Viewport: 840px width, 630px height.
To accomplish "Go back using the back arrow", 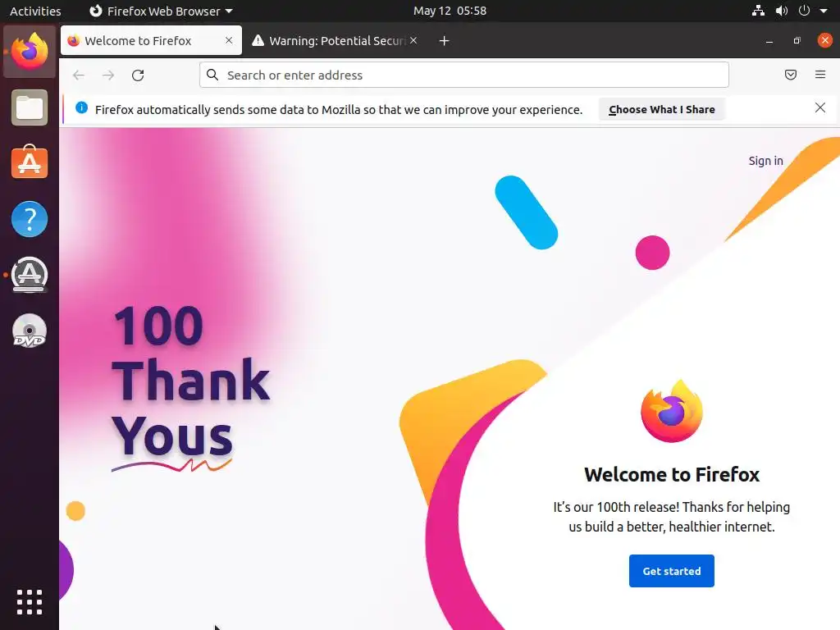I will 79,75.
